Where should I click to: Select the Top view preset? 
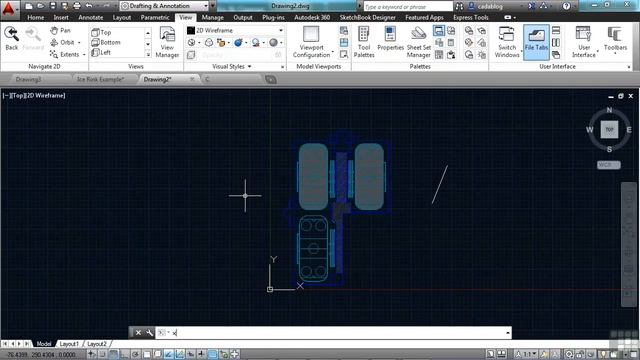coord(101,32)
